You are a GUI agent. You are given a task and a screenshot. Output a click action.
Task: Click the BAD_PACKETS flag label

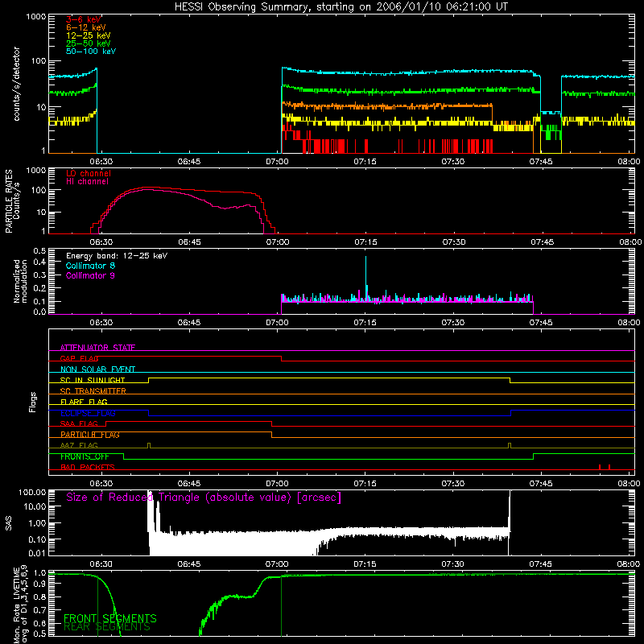pos(88,467)
